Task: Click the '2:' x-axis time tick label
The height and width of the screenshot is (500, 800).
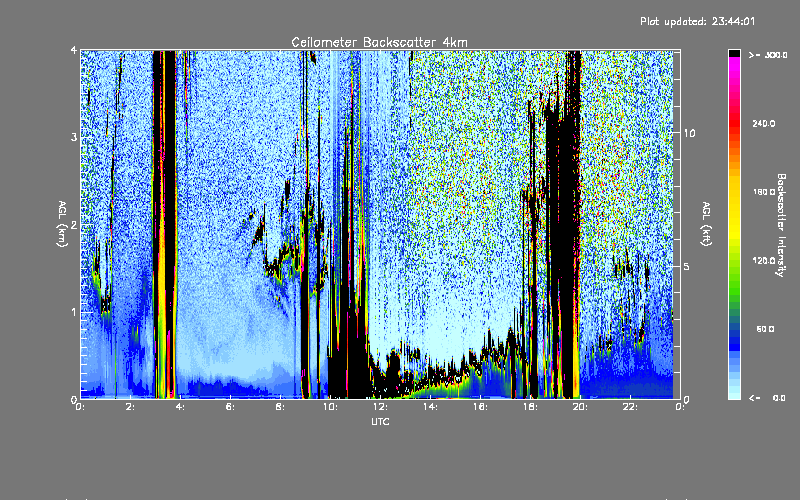Action: (x=131, y=407)
